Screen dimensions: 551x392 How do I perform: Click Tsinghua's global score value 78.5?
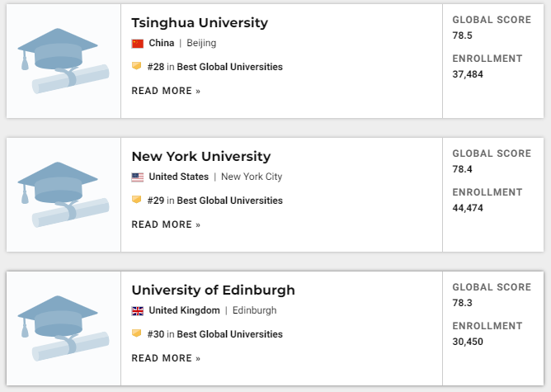[x=463, y=35]
